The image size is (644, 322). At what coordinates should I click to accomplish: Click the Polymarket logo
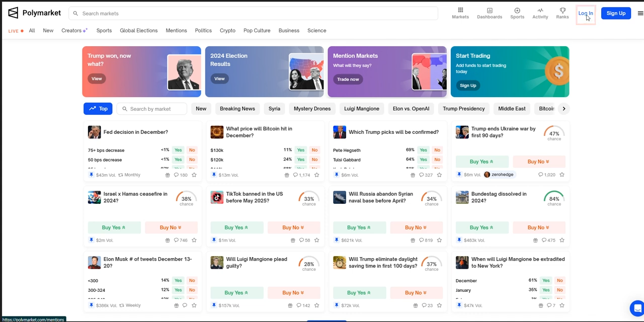pyautogui.click(x=34, y=13)
